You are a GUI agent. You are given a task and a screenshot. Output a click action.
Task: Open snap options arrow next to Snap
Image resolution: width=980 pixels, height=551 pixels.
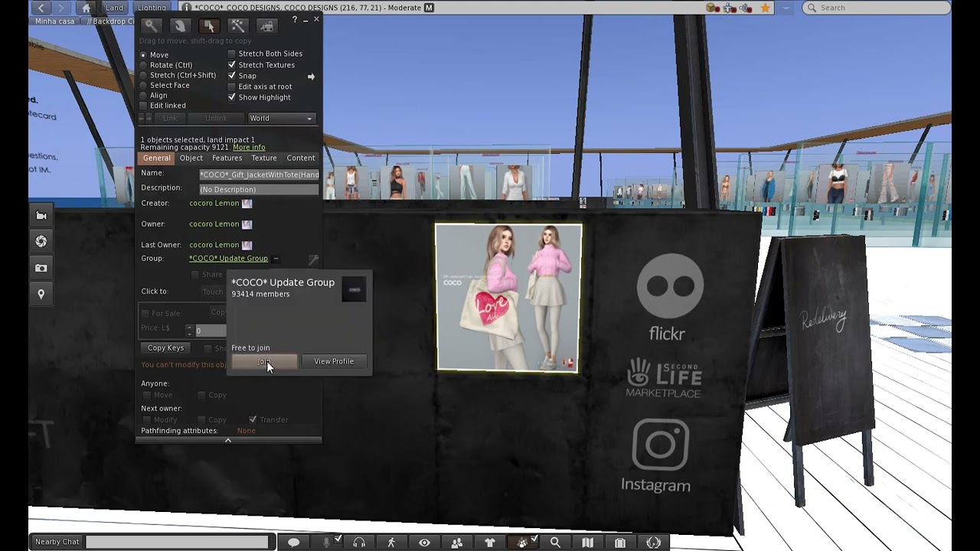311,77
